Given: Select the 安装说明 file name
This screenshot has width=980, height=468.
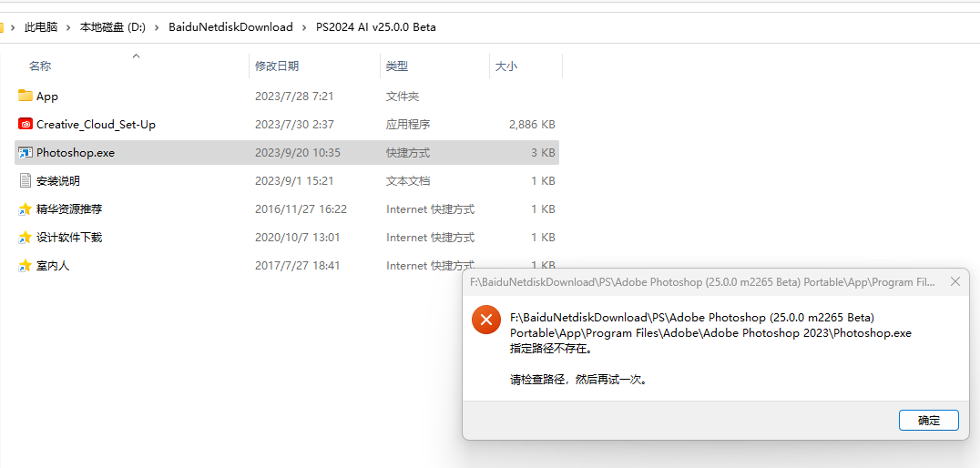Looking at the screenshot, I should coord(58,181).
